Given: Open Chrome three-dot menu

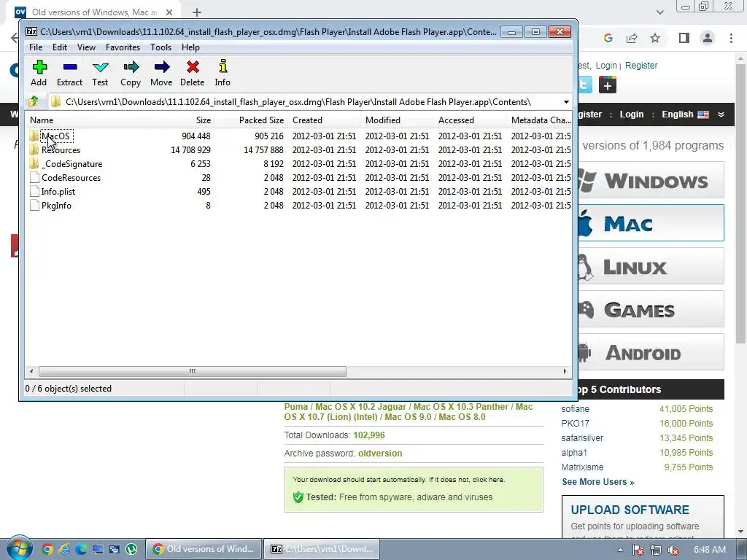Looking at the screenshot, I should click(731, 38).
